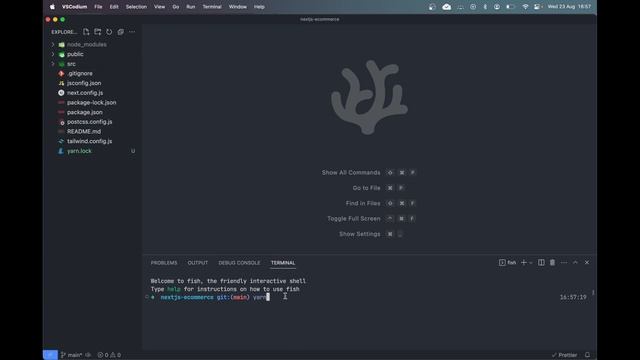This screenshot has height=360, width=640.
Task: Click the Wi-Fi icon in menu bar
Action: click(525, 7)
